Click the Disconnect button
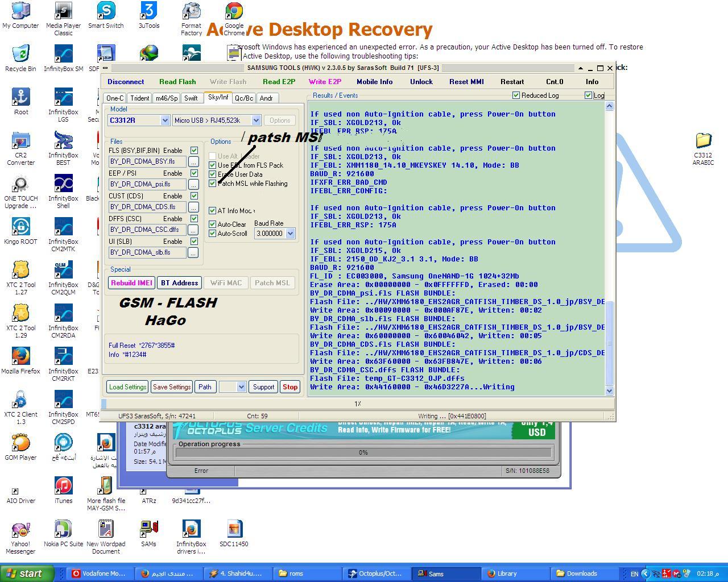 pos(126,82)
